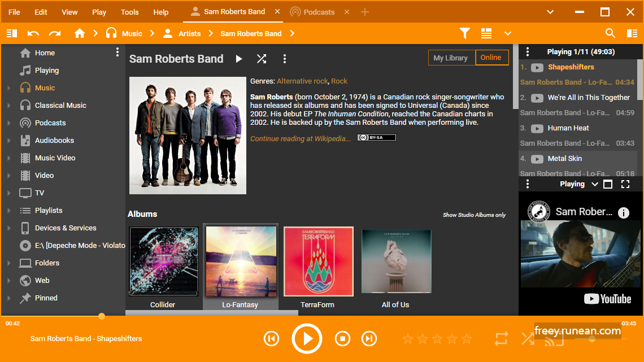Viewport: 644px width, 362px height.
Task: Open the View menu
Action: click(x=69, y=12)
